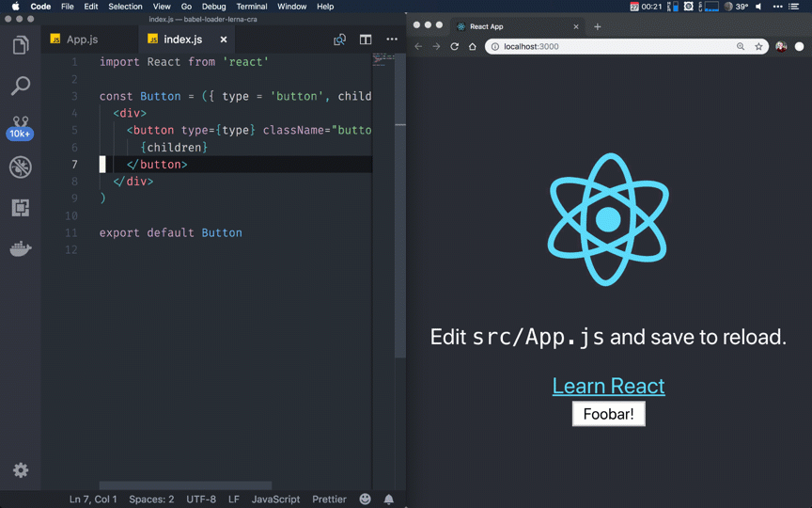Open the Search panel in VS Code
812x508 pixels.
(20, 86)
